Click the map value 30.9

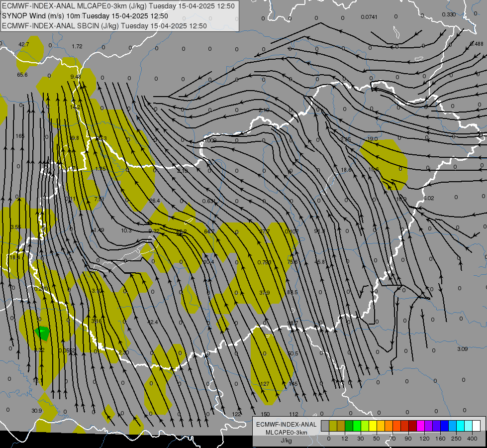(x=37, y=411)
